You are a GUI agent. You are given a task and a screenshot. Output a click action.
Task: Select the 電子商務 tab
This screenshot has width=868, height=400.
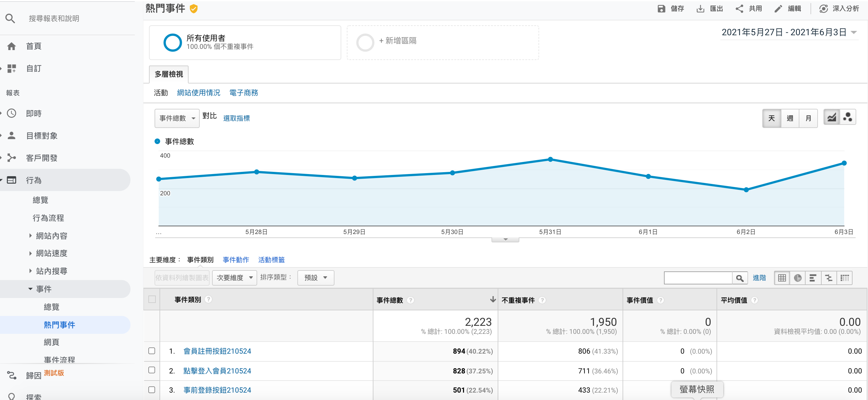[x=244, y=92]
